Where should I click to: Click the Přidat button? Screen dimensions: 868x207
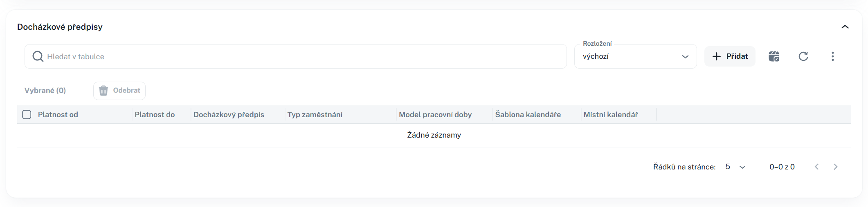[x=730, y=56]
